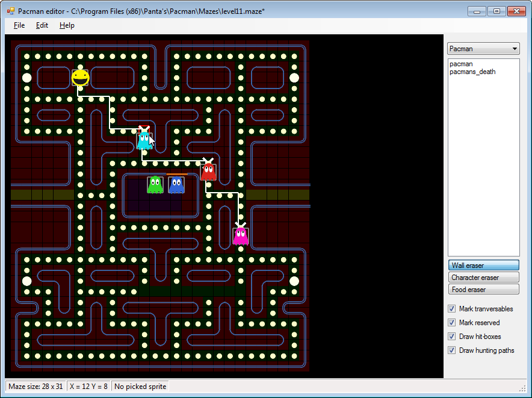This screenshot has width=532, height=398.
Task: Click the bottom-left power pellet
Action: click(x=27, y=281)
